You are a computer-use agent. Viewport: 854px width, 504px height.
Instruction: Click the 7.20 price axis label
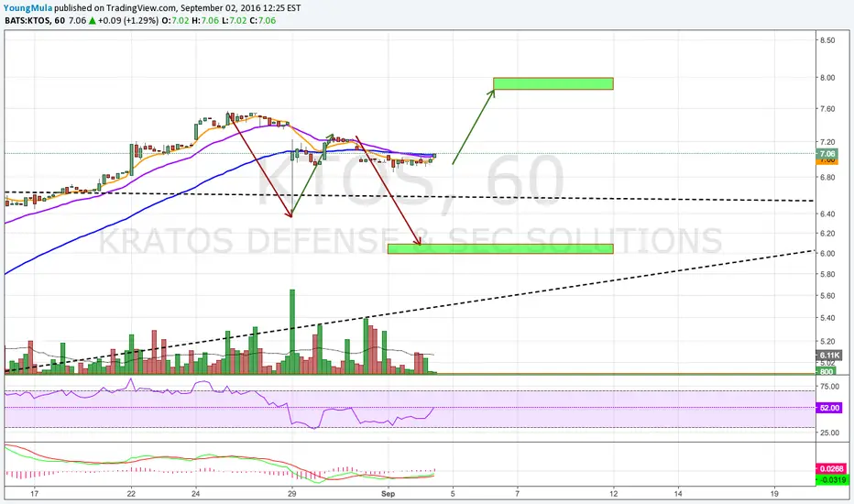827,142
